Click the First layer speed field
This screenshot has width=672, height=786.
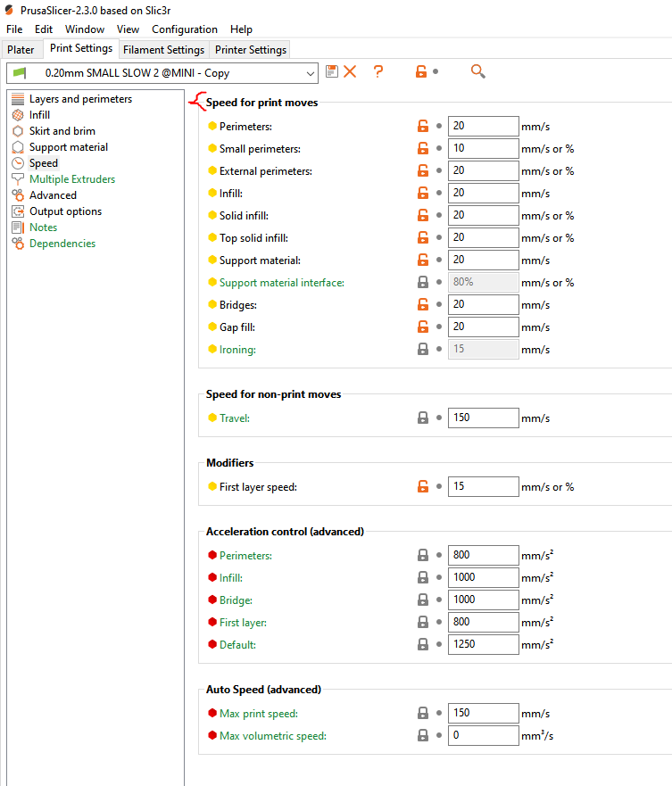pos(483,487)
